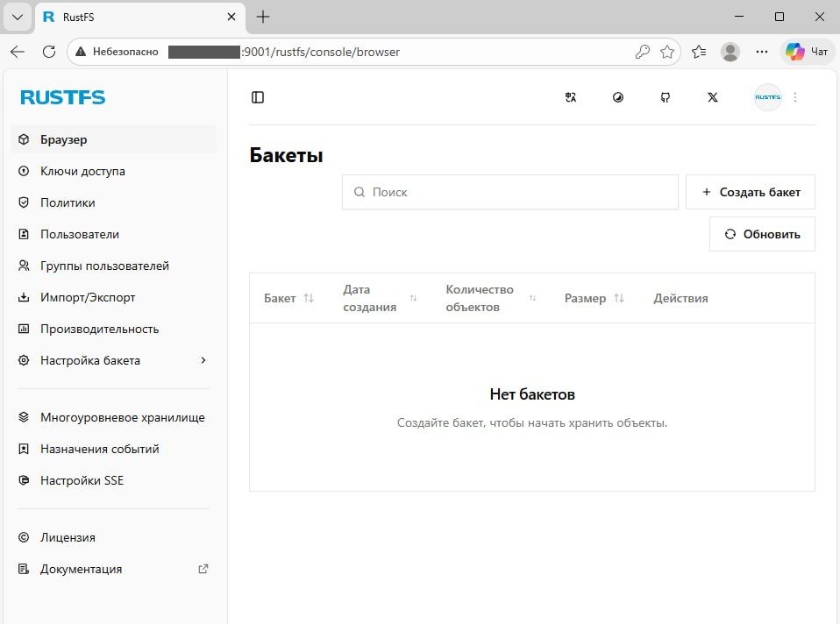This screenshot has width=840, height=624.
Task: Navigate to Импорт/Экспорт
Action: pos(114,297)
